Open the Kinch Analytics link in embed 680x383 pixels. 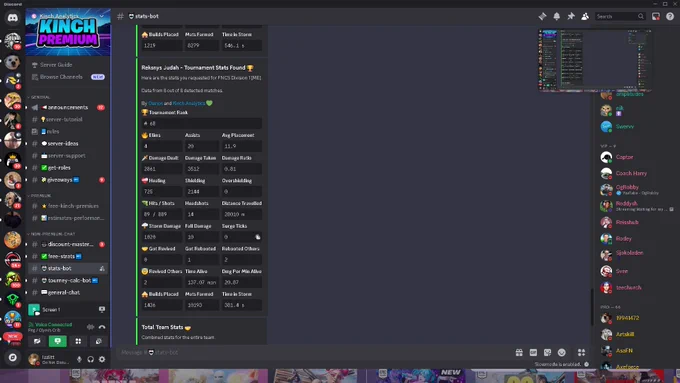[x=189, y=103]
